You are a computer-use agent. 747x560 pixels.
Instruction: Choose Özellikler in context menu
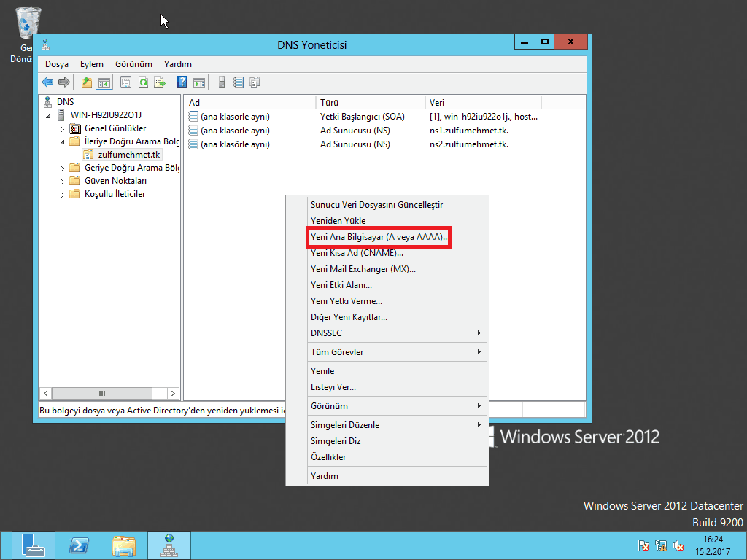[x=387, y=457]
